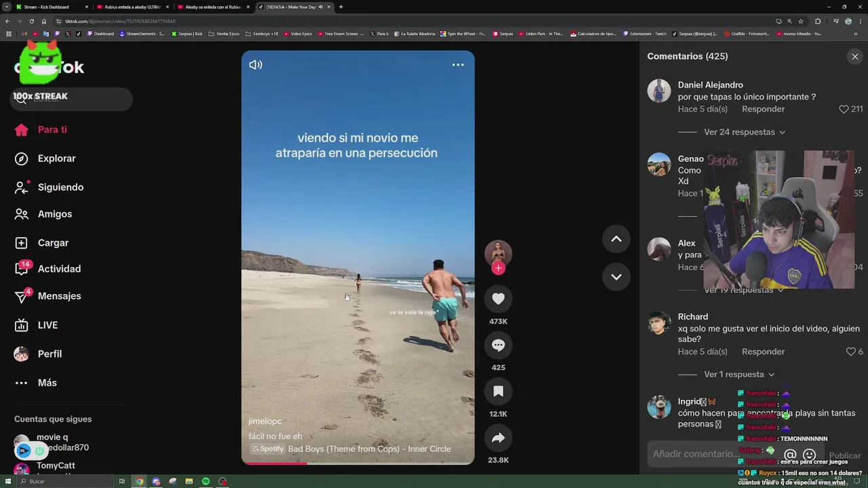Open Extensions - Twitch bookmark
The height and width of the screenshot is (488, 868).
point(645,34)
